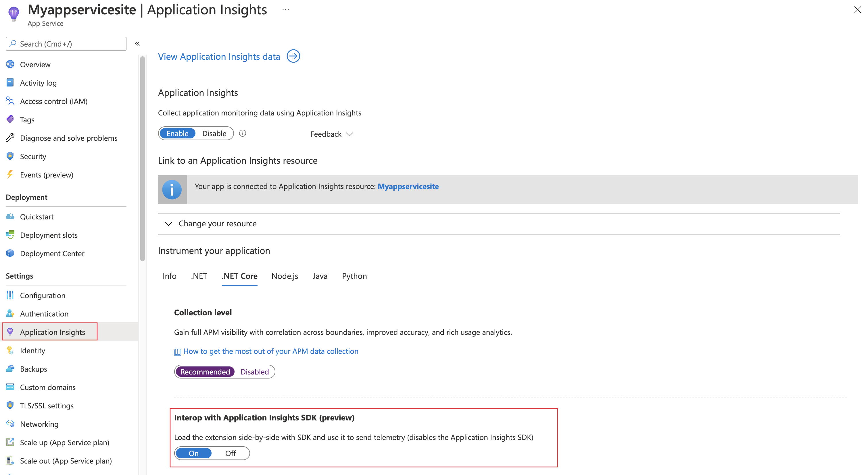This screenshot has height=475, width=868.
Task: Click the Diagnose and solve problems icon
Action: coord(11,138)
